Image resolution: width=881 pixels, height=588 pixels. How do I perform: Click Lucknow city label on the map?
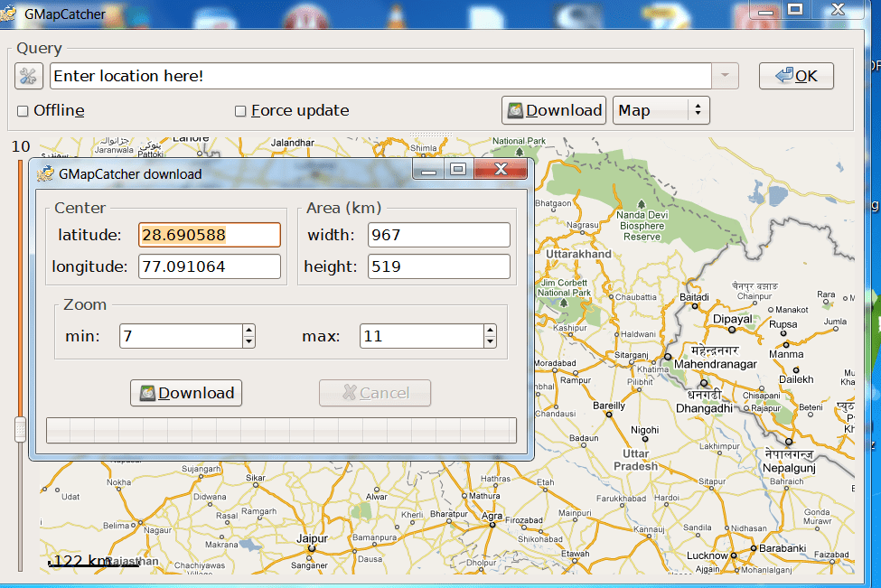click(708, 555)
